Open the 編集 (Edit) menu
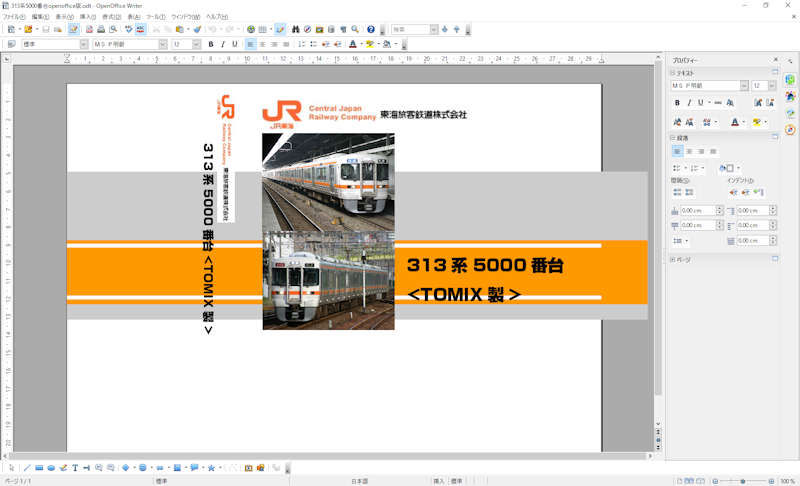Viewport: 800px width, 486px height. tap(40, 17)
